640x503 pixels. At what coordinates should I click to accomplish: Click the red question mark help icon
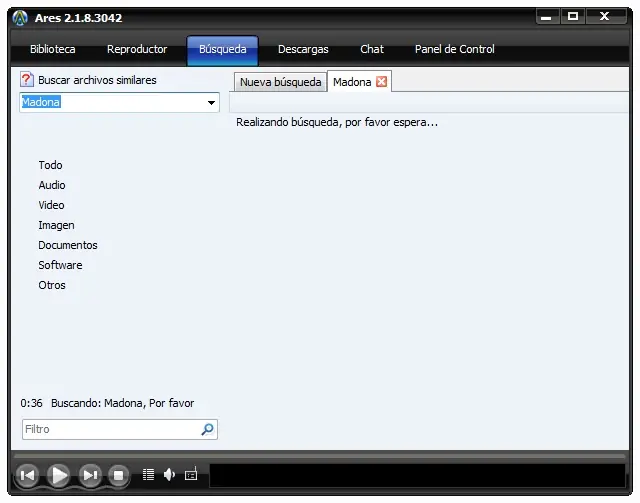click(27, 80)
